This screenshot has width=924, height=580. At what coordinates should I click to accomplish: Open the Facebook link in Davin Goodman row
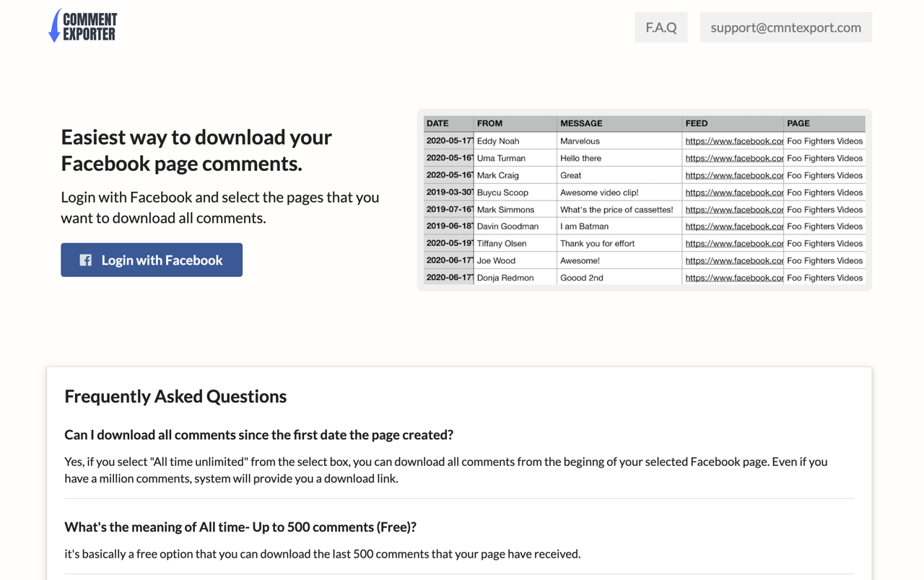(x=734, y=226)
